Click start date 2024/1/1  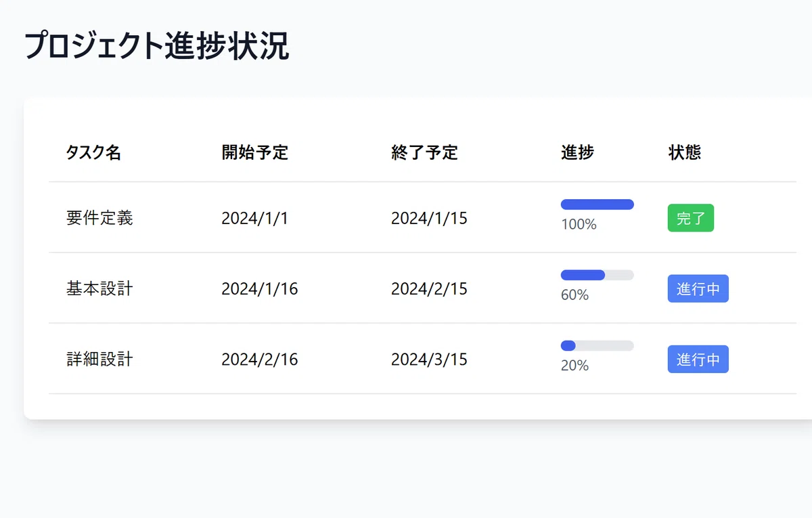pos(254,218)
